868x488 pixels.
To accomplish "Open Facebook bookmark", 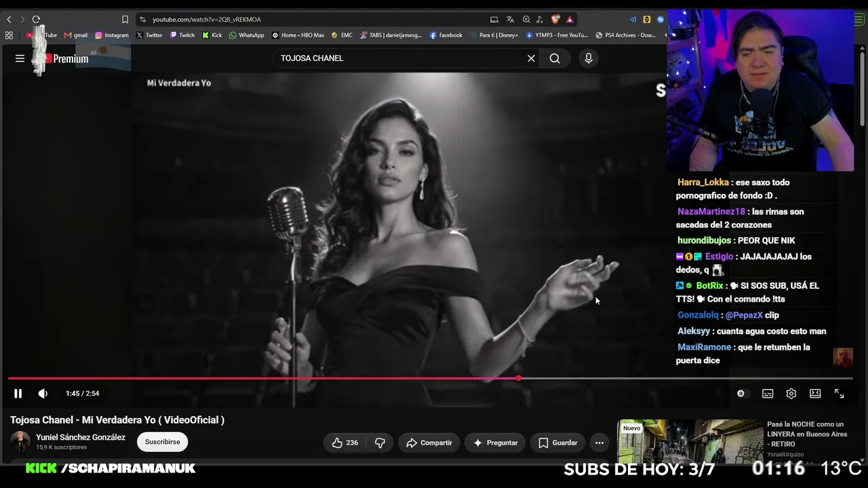I will tap(446, 35).
